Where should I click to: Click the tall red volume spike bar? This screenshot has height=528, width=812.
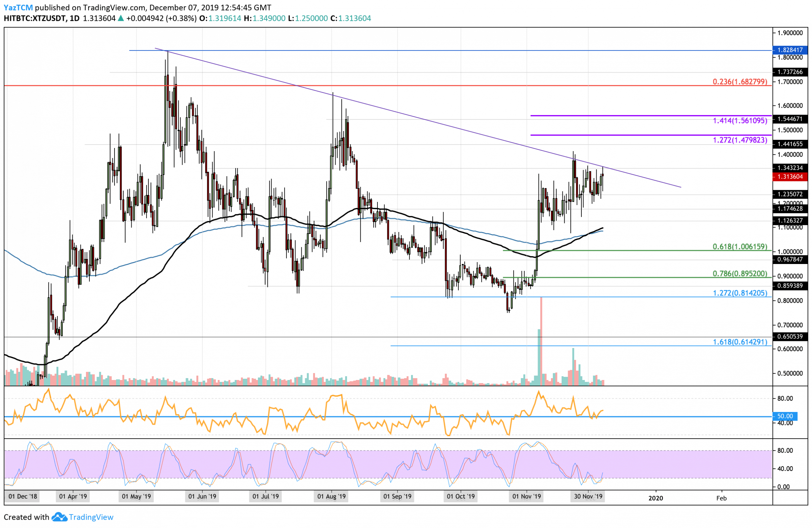tap(541, 341)
